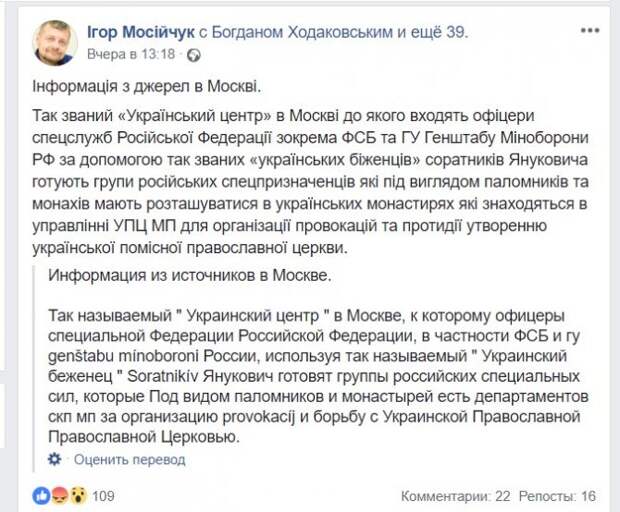
Task: Open Комментарии: 22 comments
Action: (456, 496)
